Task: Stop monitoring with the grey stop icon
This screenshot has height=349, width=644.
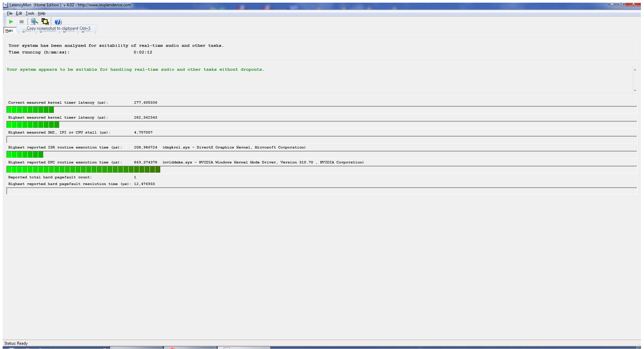Action: click(x=22, y=22)
